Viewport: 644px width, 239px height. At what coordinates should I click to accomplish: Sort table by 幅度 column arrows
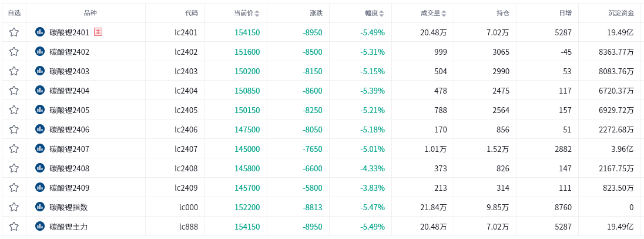pyautogui.click(x=381, y=13)
